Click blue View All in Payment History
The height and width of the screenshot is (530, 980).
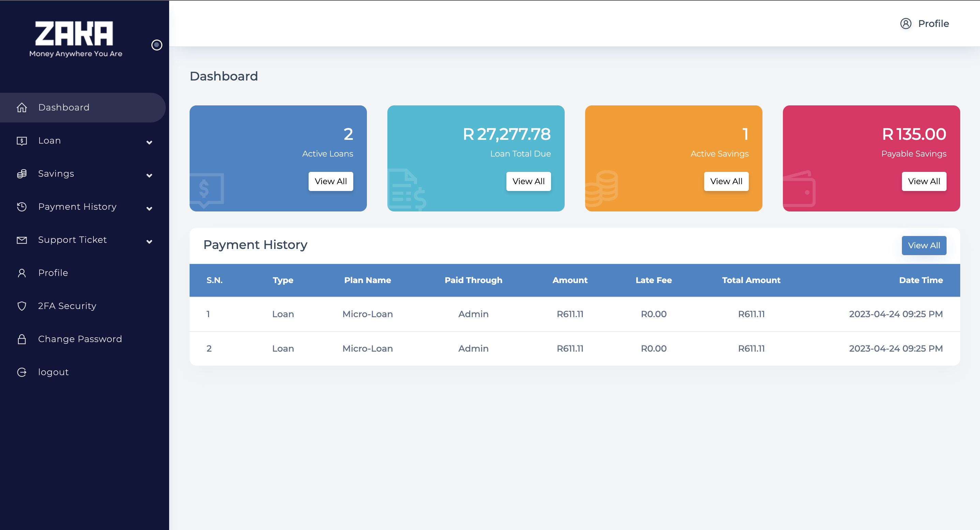click(924, 246)
